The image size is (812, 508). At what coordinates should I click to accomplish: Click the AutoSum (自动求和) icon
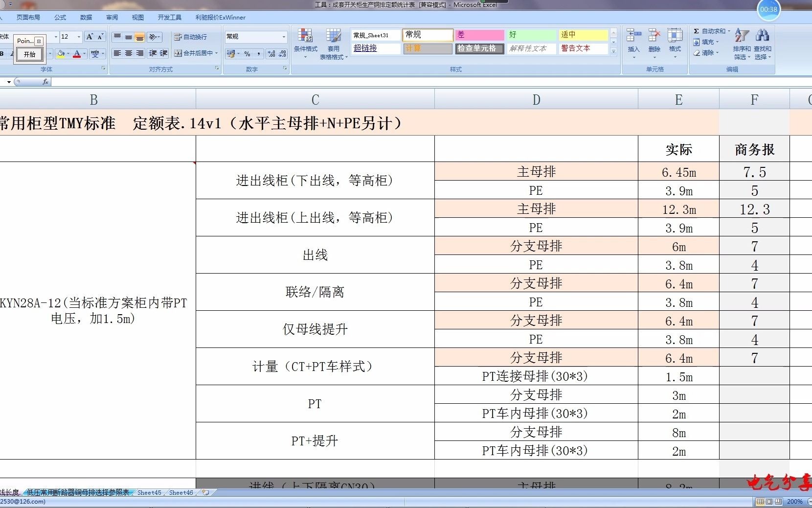pos(697,31)
